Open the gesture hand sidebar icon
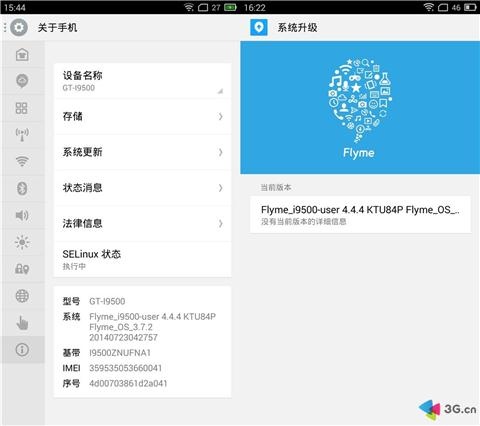 coord(22,323)
